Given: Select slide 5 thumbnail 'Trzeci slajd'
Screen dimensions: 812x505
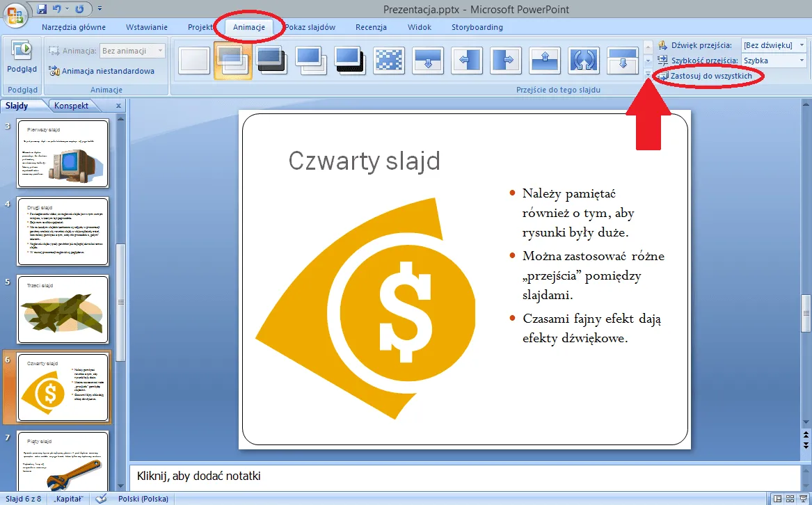Looking at the screenshot, I should coord(63,310).
